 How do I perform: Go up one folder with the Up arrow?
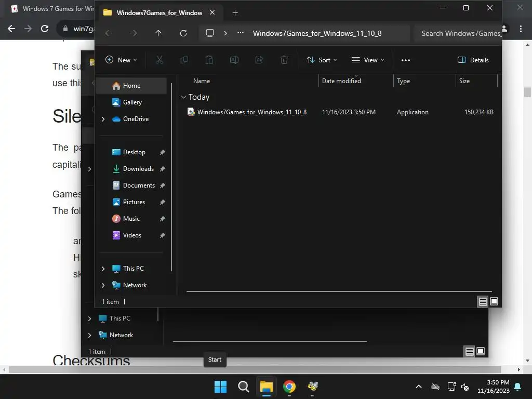tap(158, 33)
